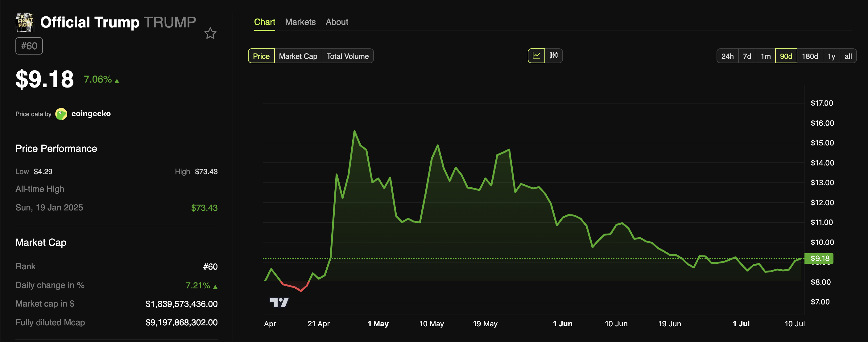Image resolution: width=868 pixels, height=342 pixels.
Task: Switch to candlestick chart view icon
Action: click(553, 55)
